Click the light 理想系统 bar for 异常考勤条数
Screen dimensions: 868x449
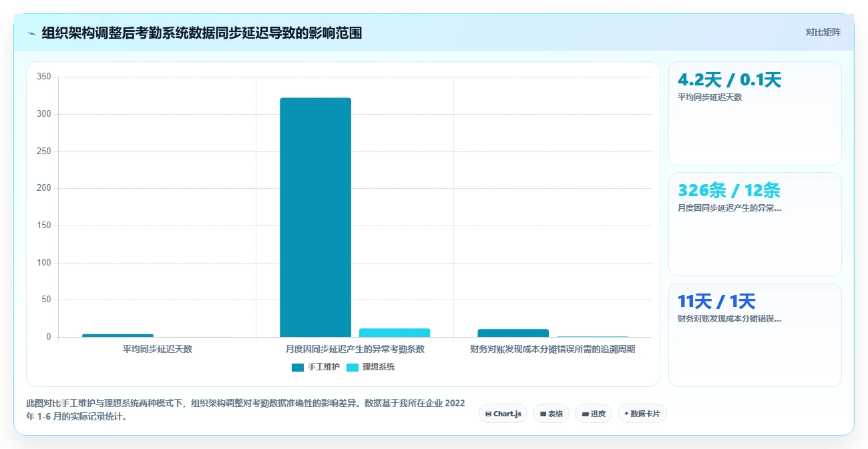point(394,333)
